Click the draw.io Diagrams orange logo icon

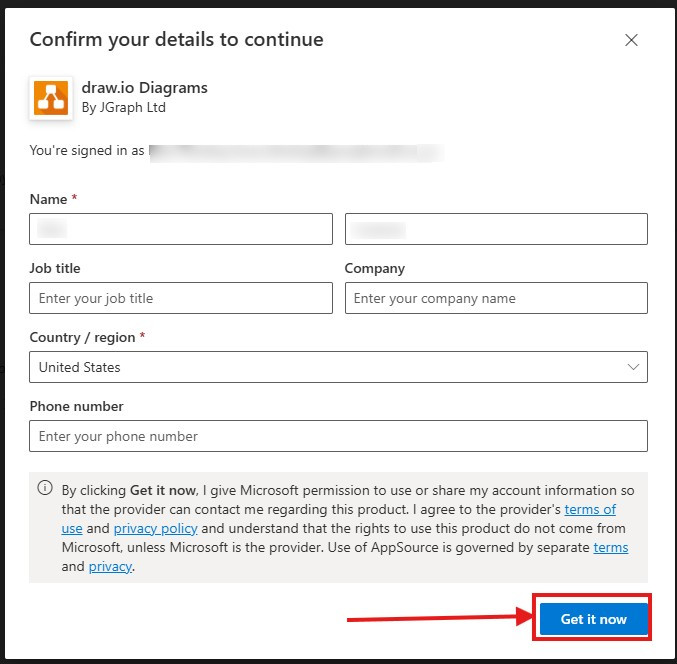pyautogui.click(x=51, y=97)
